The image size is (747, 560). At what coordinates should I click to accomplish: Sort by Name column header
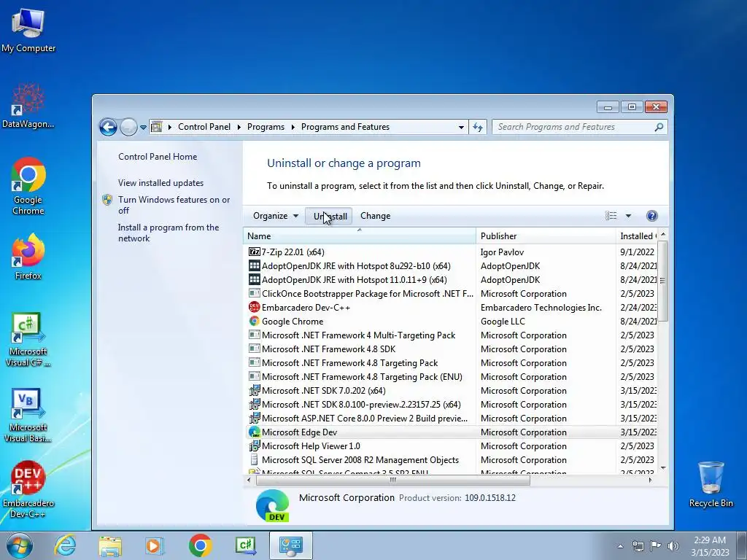click(x=360, y=236)
